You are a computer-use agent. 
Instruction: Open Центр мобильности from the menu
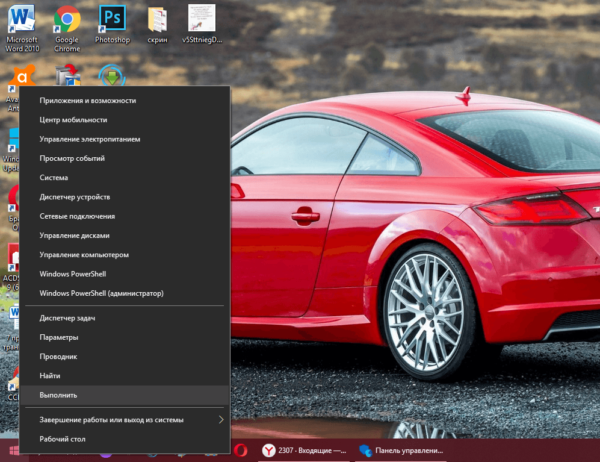click(x=125, y=120)
